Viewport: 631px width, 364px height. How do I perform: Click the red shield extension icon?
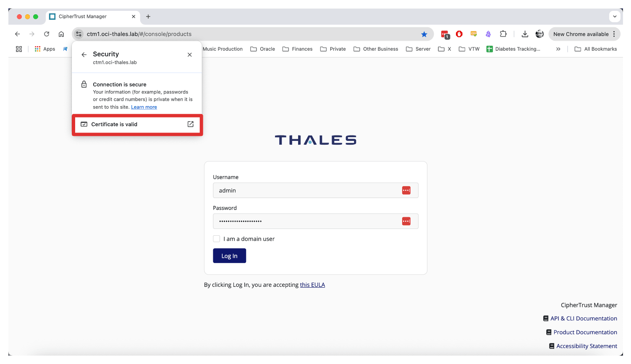(x=459, y=34)
